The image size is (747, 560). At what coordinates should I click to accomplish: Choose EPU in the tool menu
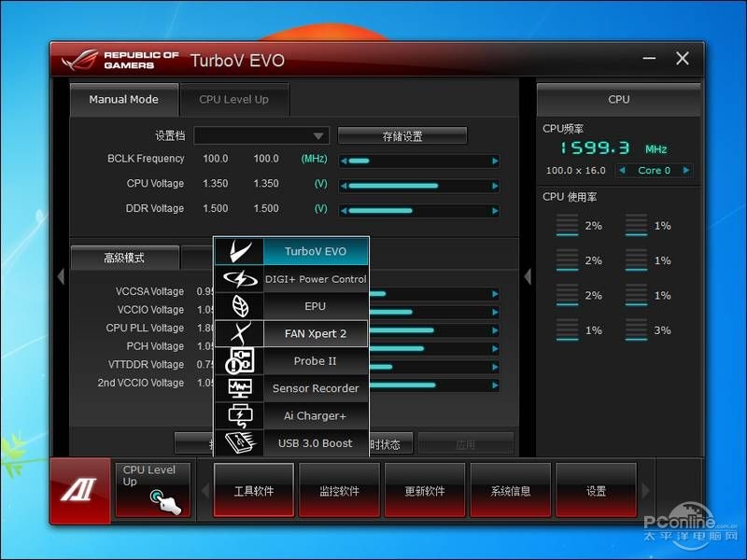tap(316, 306)
